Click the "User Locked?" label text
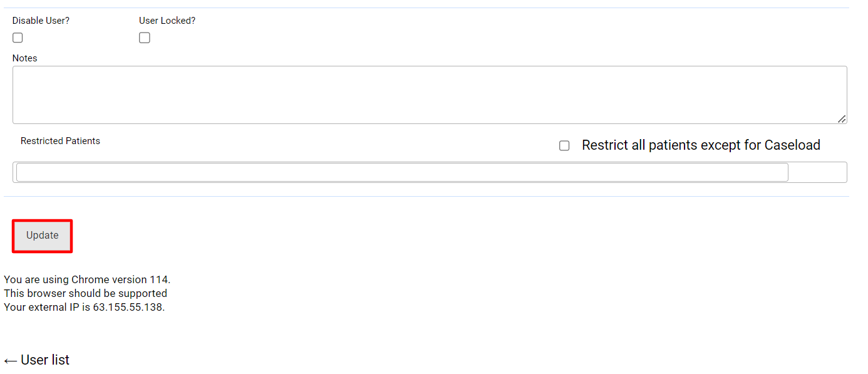Image resolution: width=868 pixels, height=374 pixels. [167, 21]
